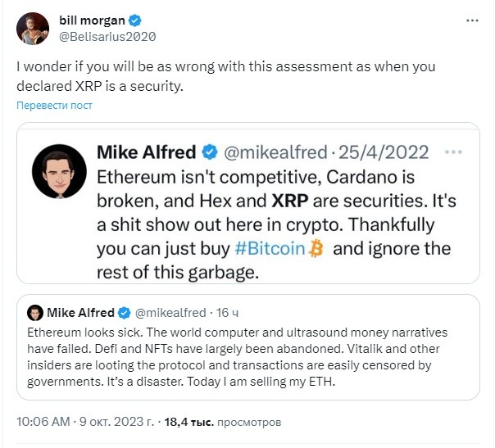This screenshot has width=495, height=448.
Task: Click the 18,4 тыс. просмотров view count
Action: 223,422
